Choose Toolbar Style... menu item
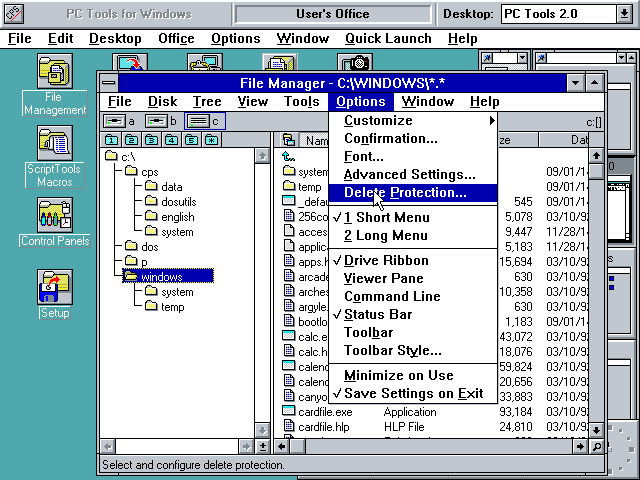This screenshot has width=640, height=480. point(413,350)
